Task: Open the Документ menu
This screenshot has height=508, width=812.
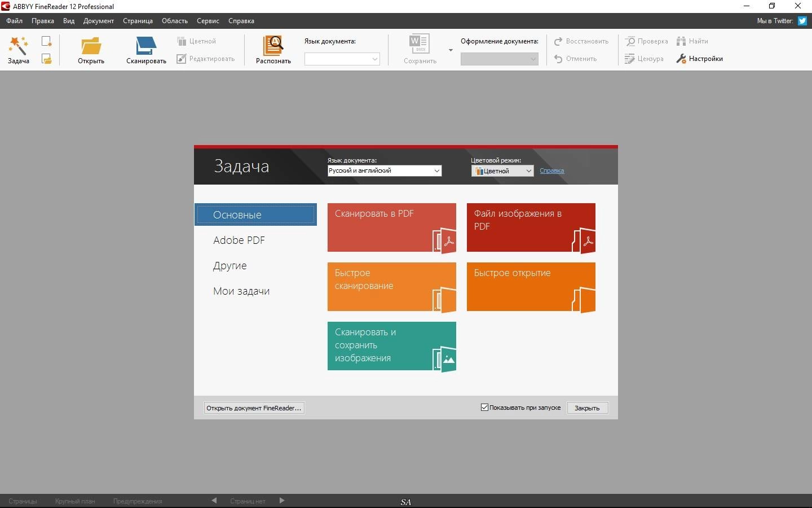Action: (99, 21)
